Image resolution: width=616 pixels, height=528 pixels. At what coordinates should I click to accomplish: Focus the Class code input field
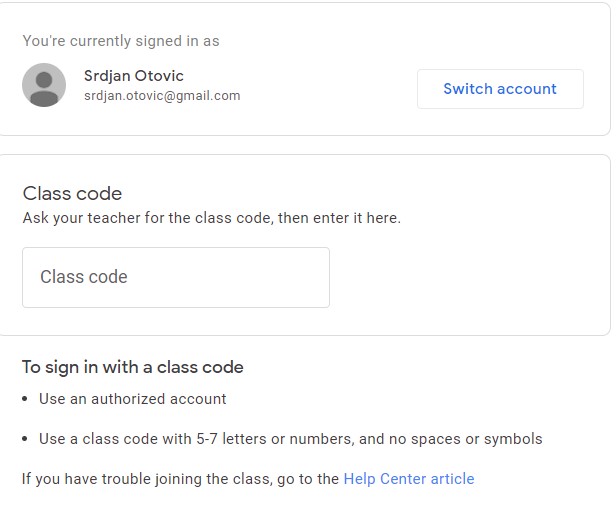tap(176, 277)
